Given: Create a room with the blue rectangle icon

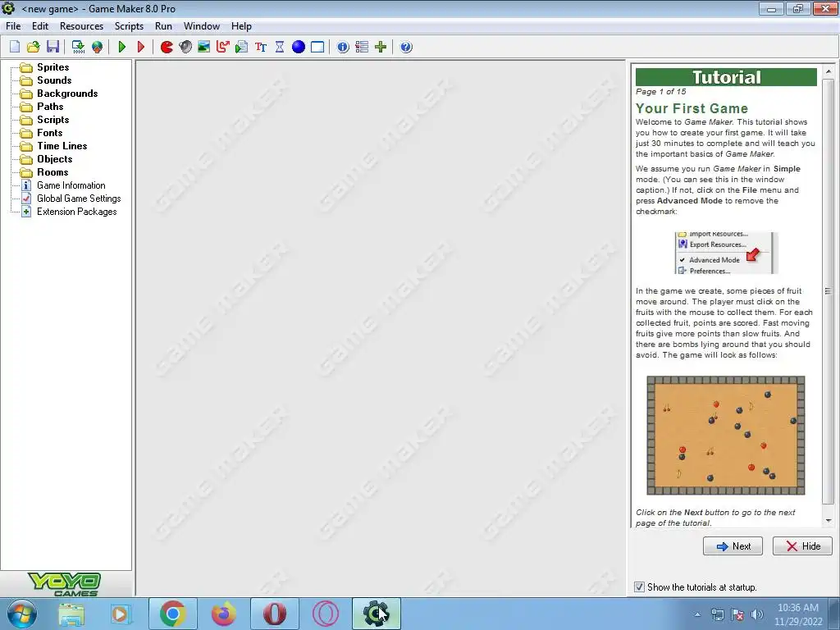Looking at the screenshot, I should [x=317, y=47].
